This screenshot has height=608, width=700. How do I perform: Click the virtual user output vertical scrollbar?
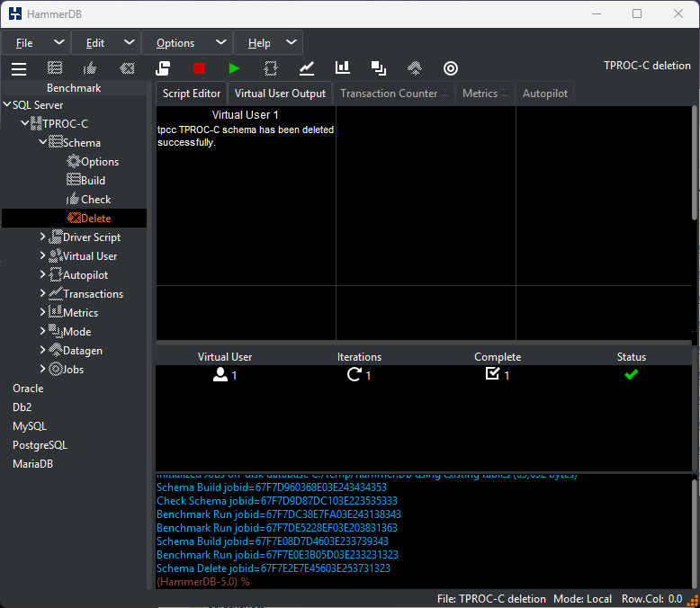pos(696,163)
